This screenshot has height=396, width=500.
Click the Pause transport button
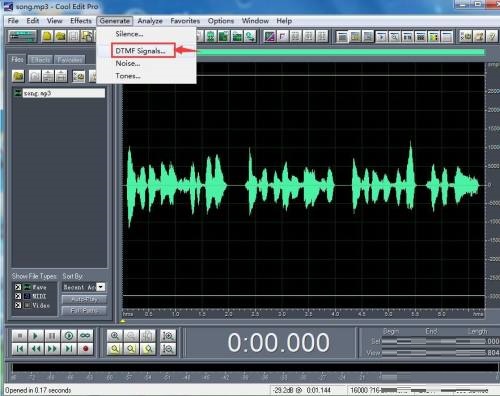[x=52, y=336]
